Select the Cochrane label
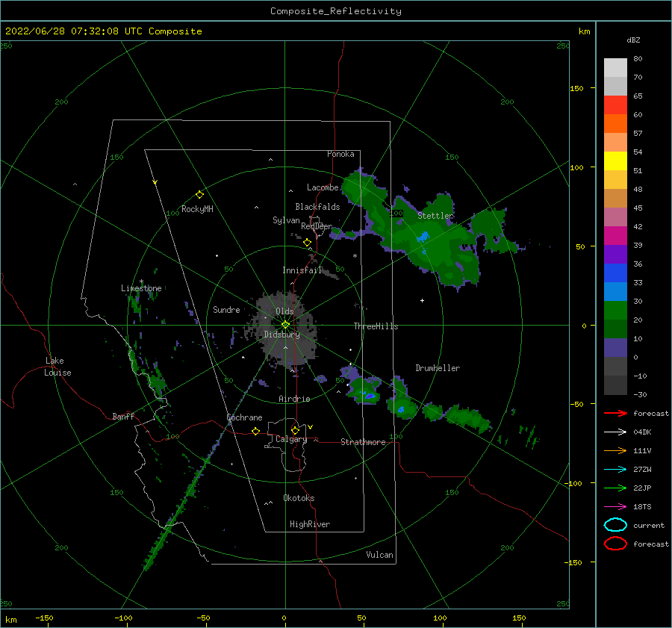 pos(244,417)
